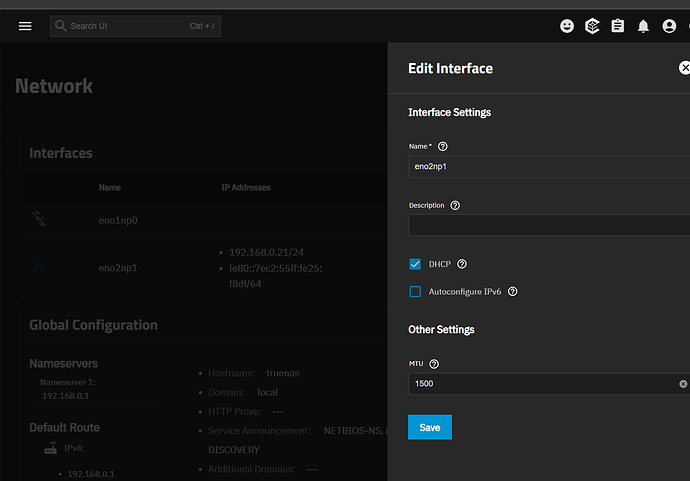Image resolution: width=690 pixels, height=481 pixels.
Task: Click the Nameserver 1 value 192.168.0.1
Action: click(66, 396)
